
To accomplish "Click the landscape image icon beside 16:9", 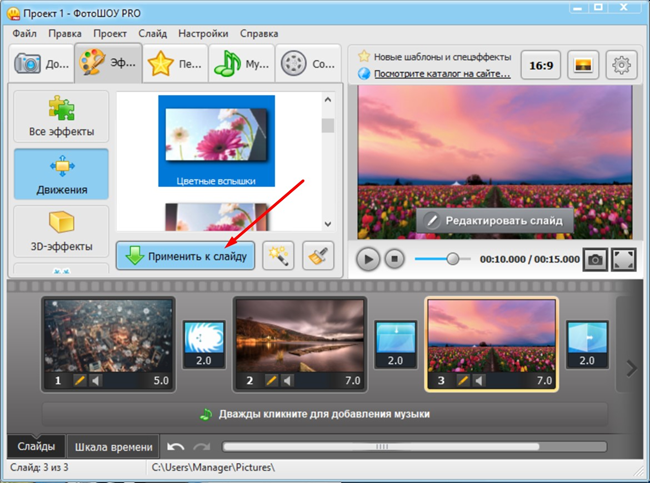I will point(583,65).
